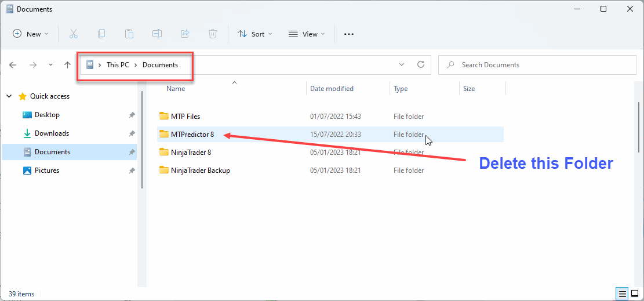Select the MTPredictor 8 folder
This screenshot has height=301, width=644.
click(x=192, y=135)
